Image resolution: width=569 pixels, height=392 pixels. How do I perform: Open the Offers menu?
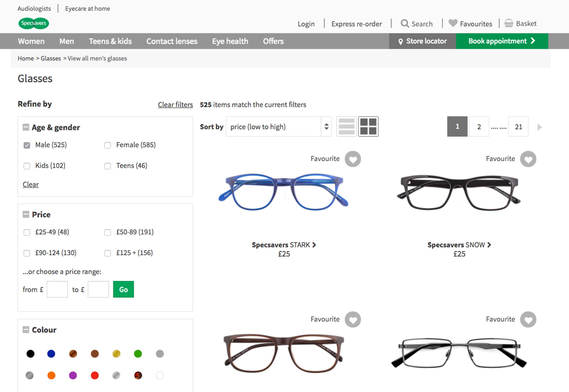tap(273, 41)
